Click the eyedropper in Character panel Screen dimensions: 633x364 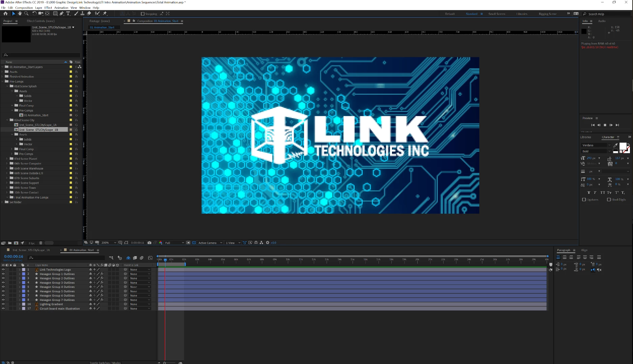615,145
